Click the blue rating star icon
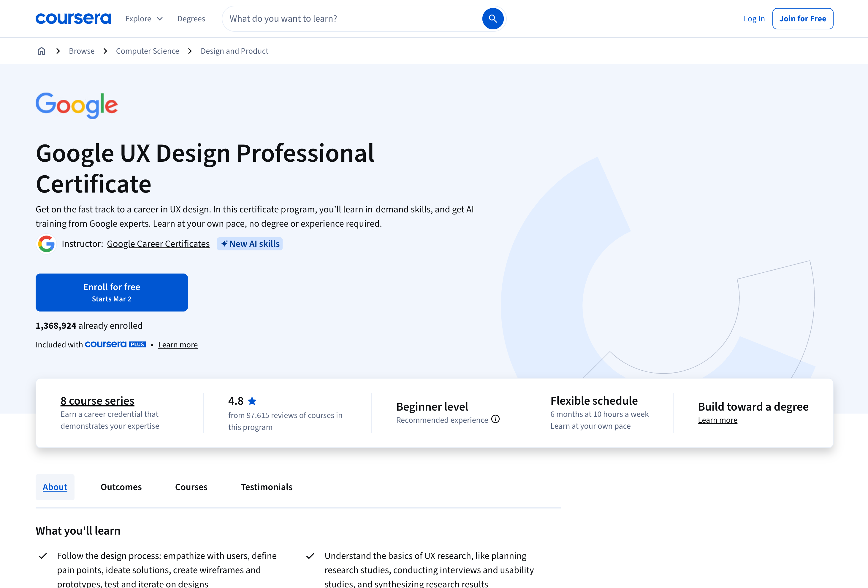Image resolution: width=868 pixels, height=588 pixels. pos(252,401)
